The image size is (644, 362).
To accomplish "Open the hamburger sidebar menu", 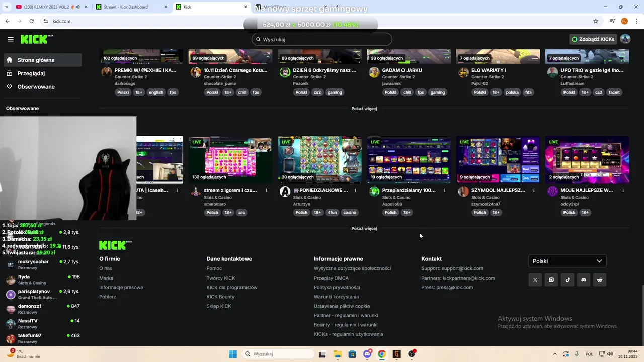I will tap(11, 39).
